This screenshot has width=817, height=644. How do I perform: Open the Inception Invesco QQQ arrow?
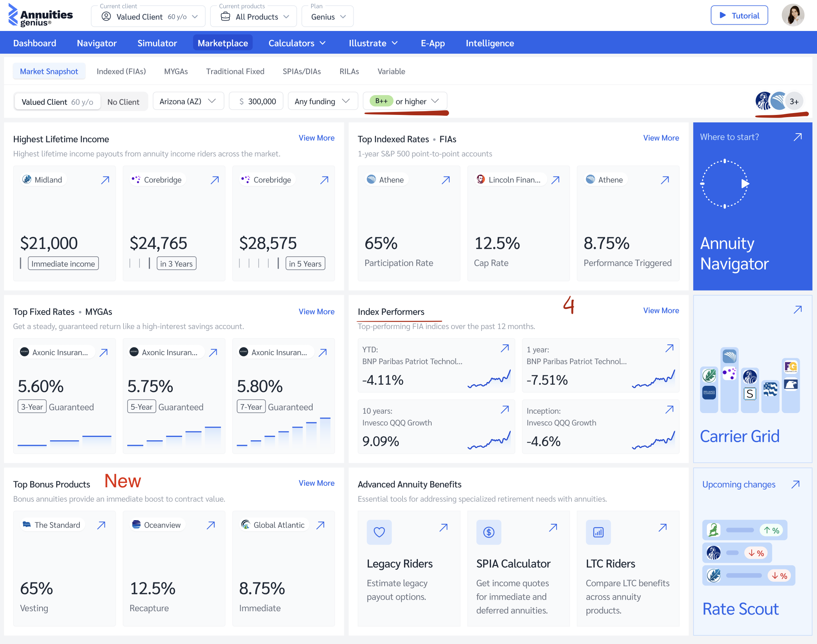pos(670,409)
